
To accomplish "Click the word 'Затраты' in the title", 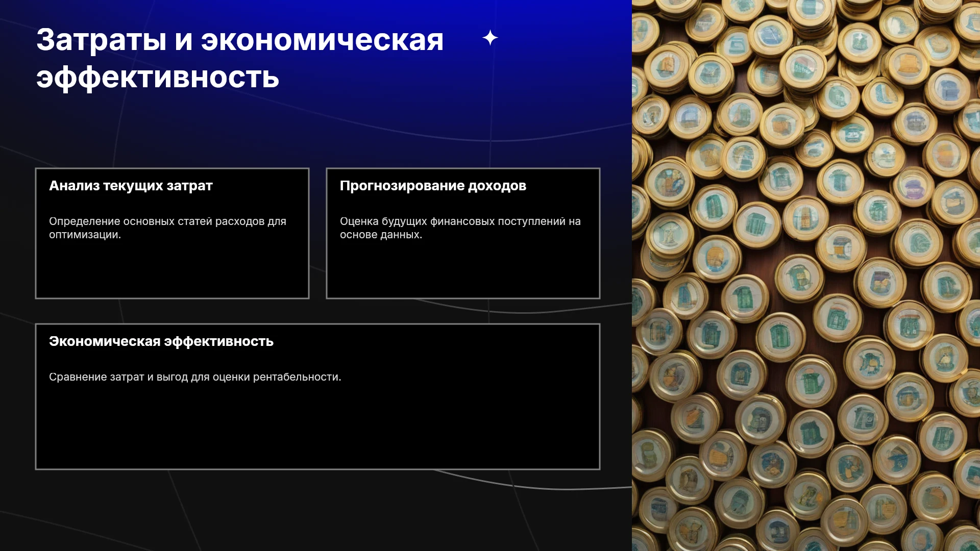I will [x=101, y=40].
